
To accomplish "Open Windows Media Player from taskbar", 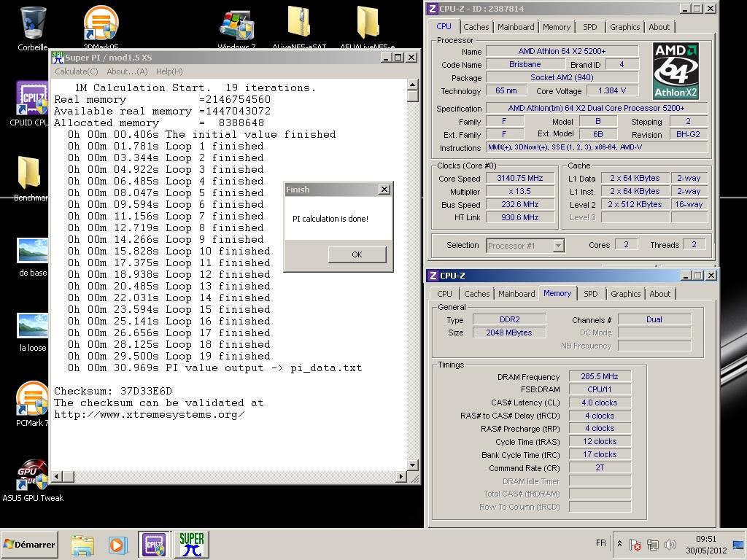I will click(117, 545).
